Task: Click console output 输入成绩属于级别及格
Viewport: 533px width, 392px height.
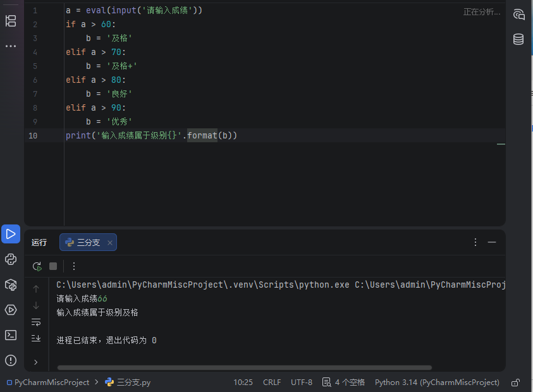Action: coord(97,312)
